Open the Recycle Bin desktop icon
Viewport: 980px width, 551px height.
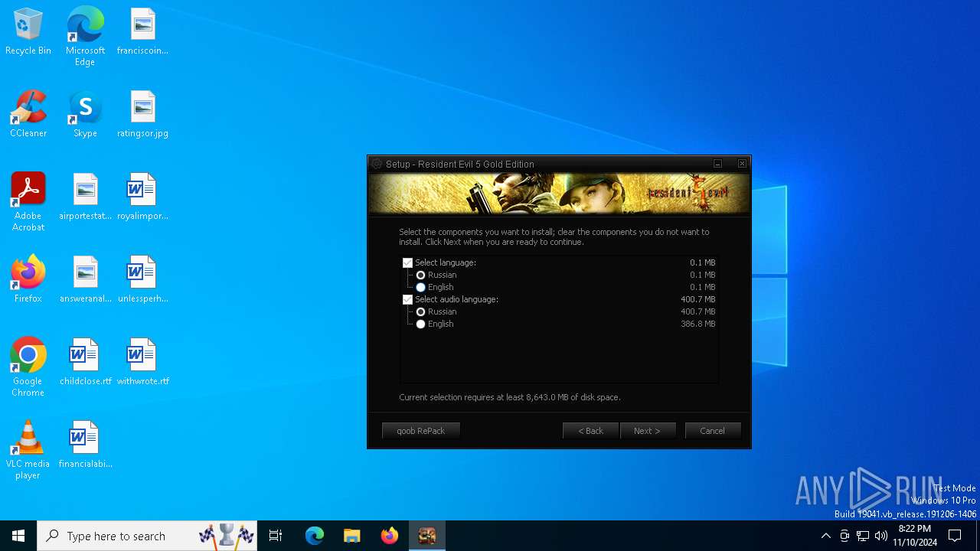pos(28,32)
